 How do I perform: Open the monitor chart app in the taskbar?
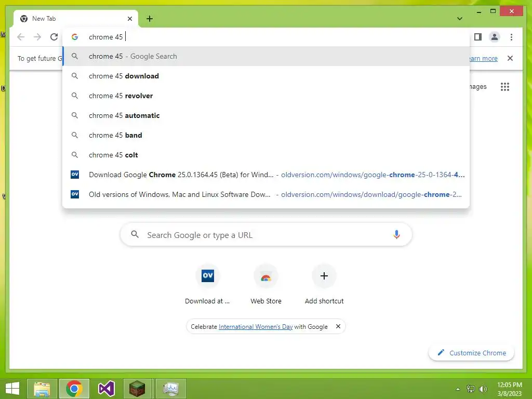coord(170,389)
